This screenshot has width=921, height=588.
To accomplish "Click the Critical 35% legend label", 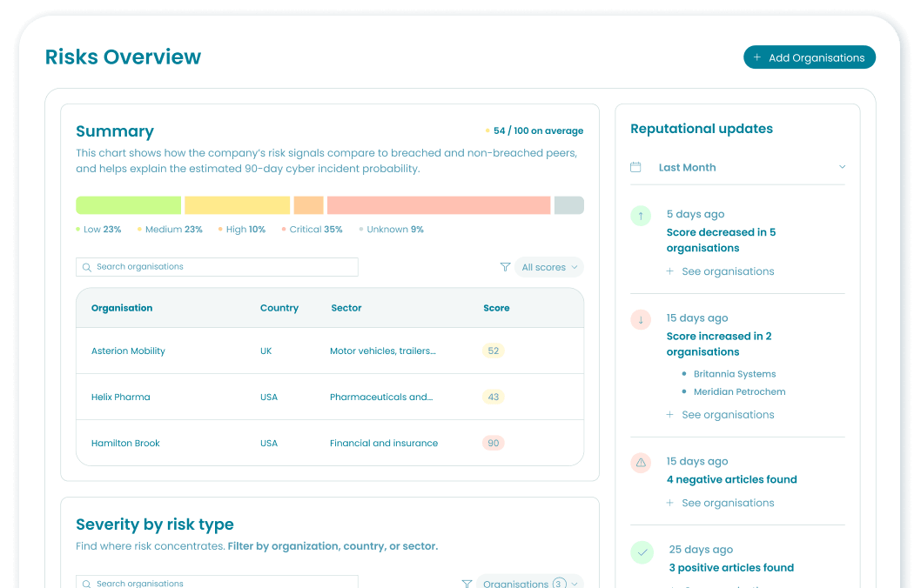I will click(x=313, y=230).
